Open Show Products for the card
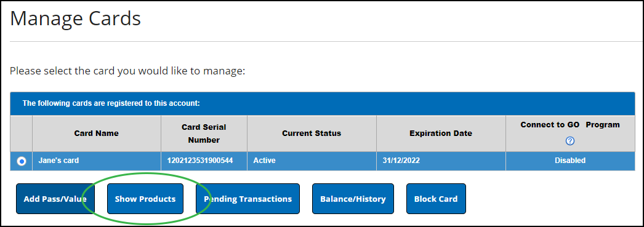Image resolution: width=644 pixels, height=227 pixels. point(145,199)
